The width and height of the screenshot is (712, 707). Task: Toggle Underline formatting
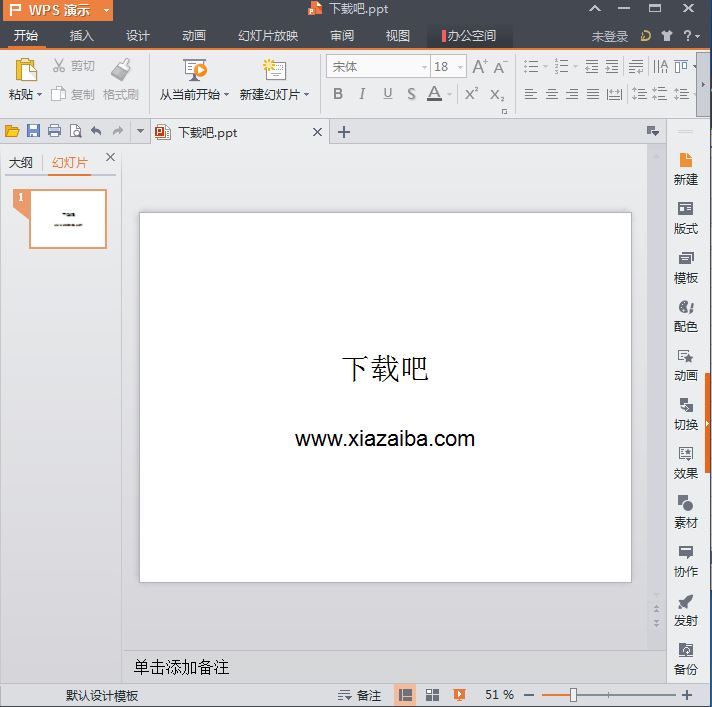pyautogui.click(x=387, y=94)
